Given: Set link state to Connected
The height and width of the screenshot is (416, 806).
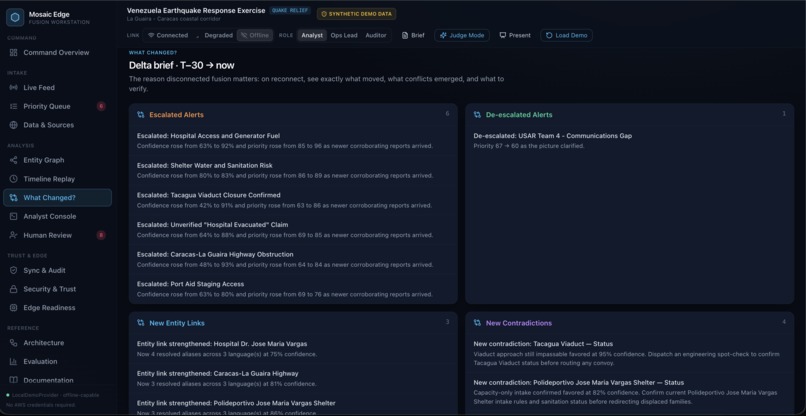Looking at the screenshot, I should coord(168,35).
